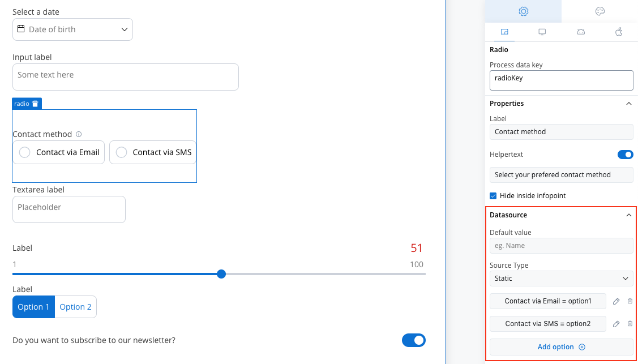Open the styling palette tab
The image size is (638, 364).
(x=600, y=11)
